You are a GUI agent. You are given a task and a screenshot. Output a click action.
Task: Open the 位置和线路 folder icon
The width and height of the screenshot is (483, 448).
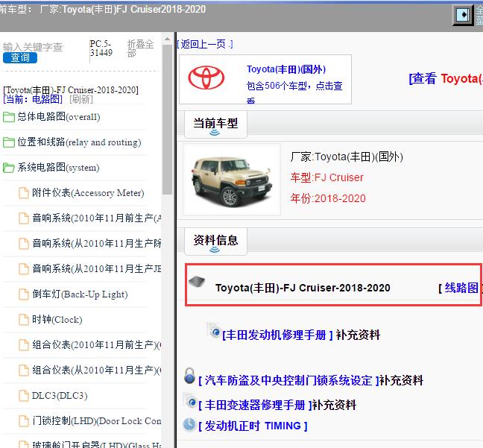9,142
